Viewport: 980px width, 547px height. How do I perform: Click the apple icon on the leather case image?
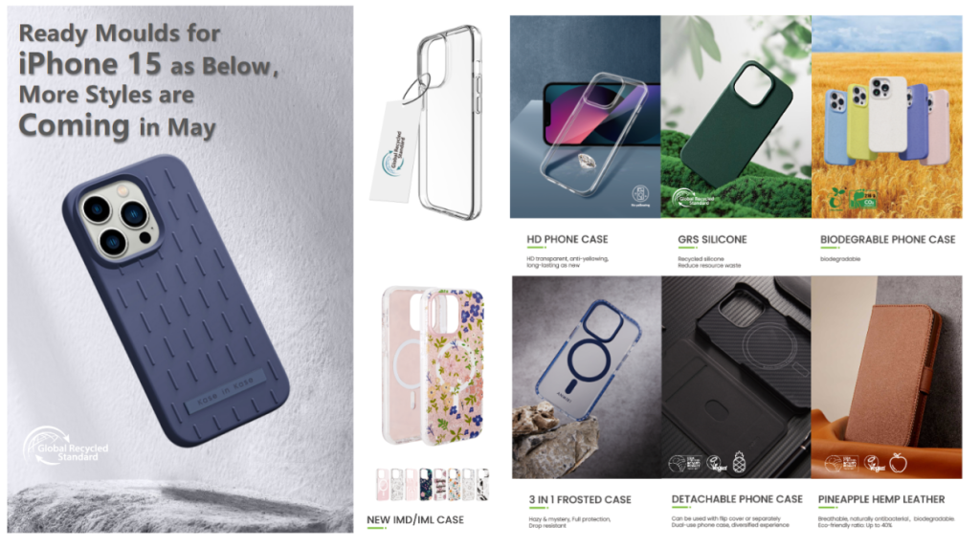coord(898,463)
